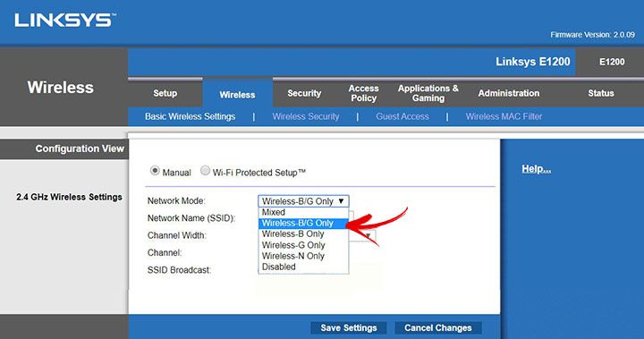The height and width of the screenshot is (339, 644).
Task: Pick the highlighted Wireless-B/G Only entry
Action: (303, 223)
